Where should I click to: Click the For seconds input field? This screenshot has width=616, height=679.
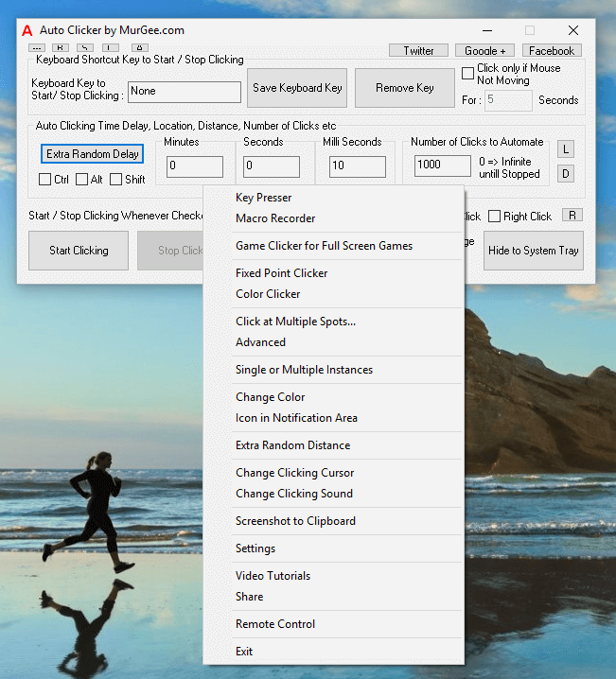[x=508, y=100]
